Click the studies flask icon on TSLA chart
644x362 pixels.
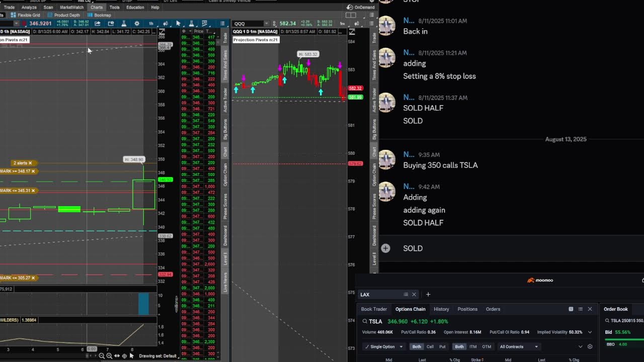click(124, 24)
